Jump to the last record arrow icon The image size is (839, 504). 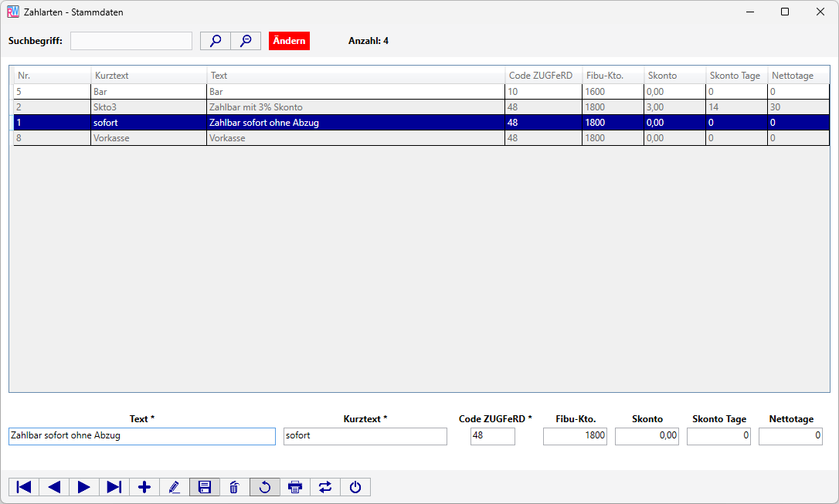[x=114, y=487]
